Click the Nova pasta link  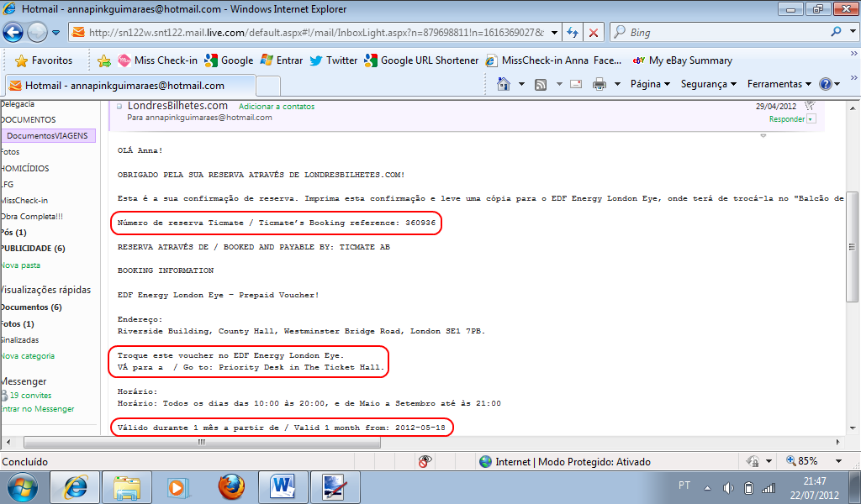tap(21, 265)
